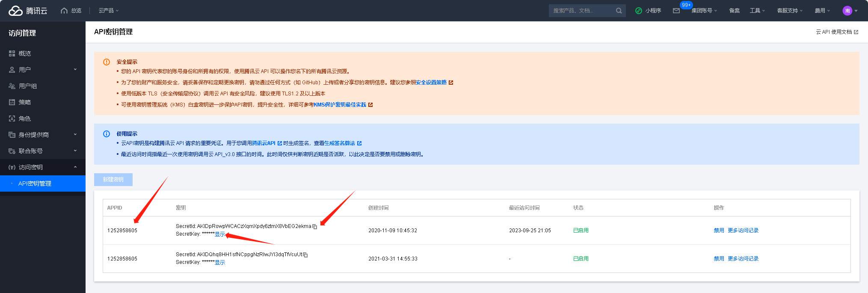Select 角色 in the sidebar
868x293 pixels.
click(x=43, y=118)
